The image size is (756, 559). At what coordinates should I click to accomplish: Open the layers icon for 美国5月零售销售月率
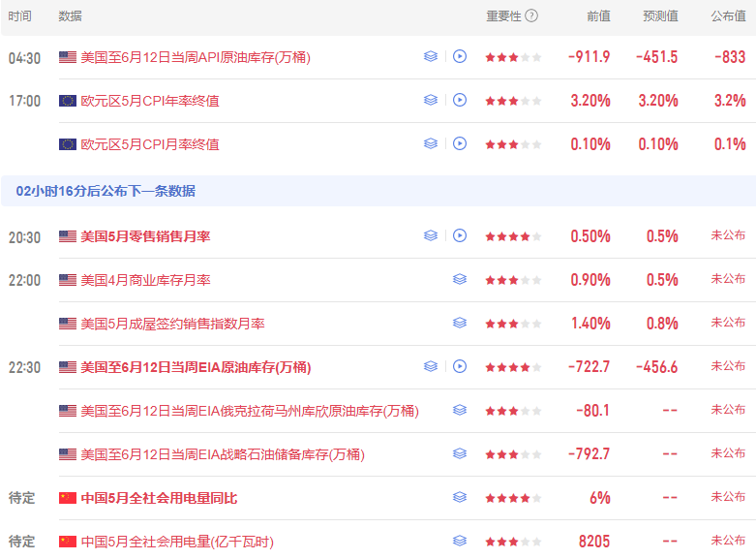(x=431, y=235)
